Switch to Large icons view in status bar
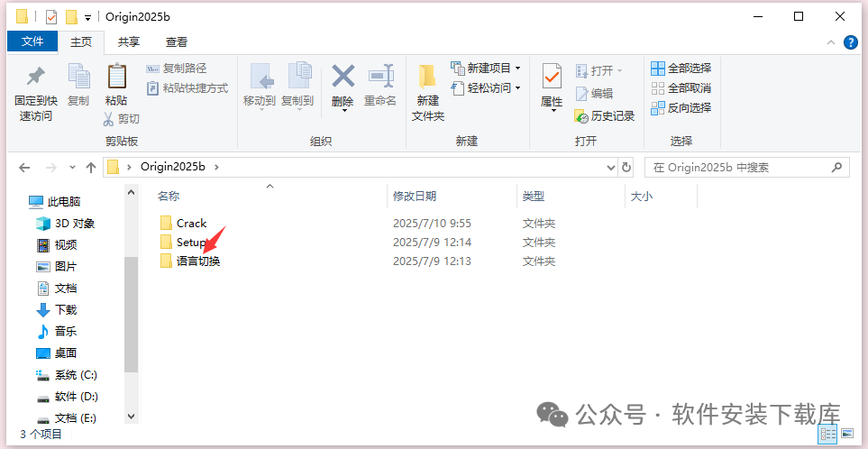The height and width of the screenshot is (449, 868). [847, 433]
